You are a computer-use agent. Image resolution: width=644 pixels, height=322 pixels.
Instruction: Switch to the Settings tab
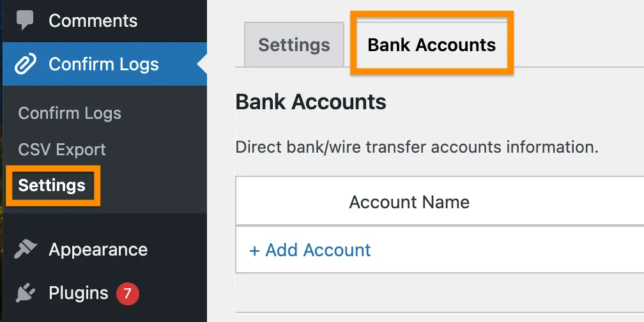coord(294,45)
